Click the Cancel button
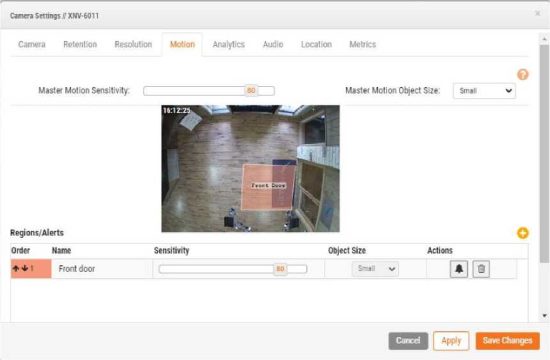 click(408, 341)
